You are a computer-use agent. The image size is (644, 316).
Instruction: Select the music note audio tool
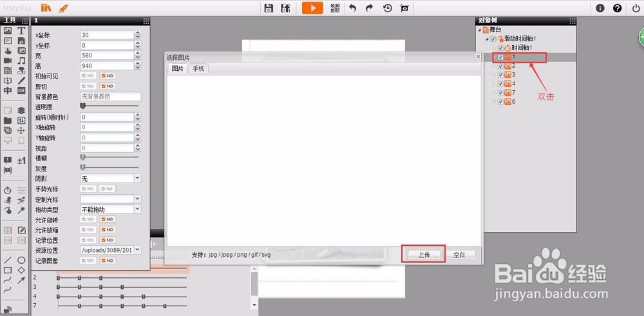coord(21,61)
